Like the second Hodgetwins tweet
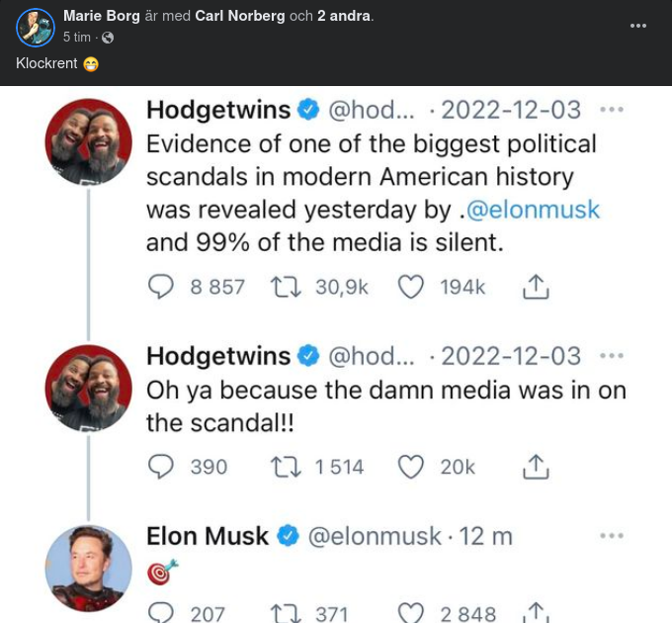The height and width of the screenshot is (623, 672). pos(410,466)
